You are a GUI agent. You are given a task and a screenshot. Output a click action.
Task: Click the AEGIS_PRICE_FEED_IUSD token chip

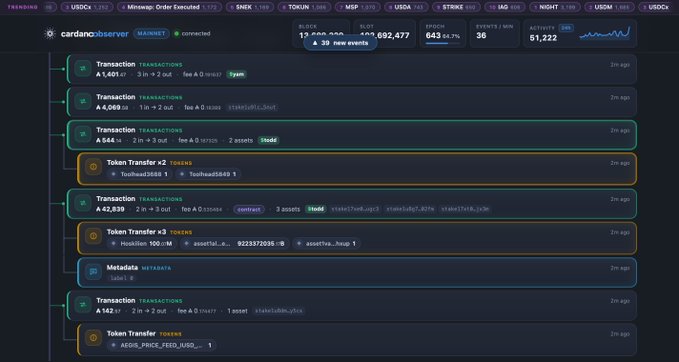pyautogui.click(x=162, y=345)
